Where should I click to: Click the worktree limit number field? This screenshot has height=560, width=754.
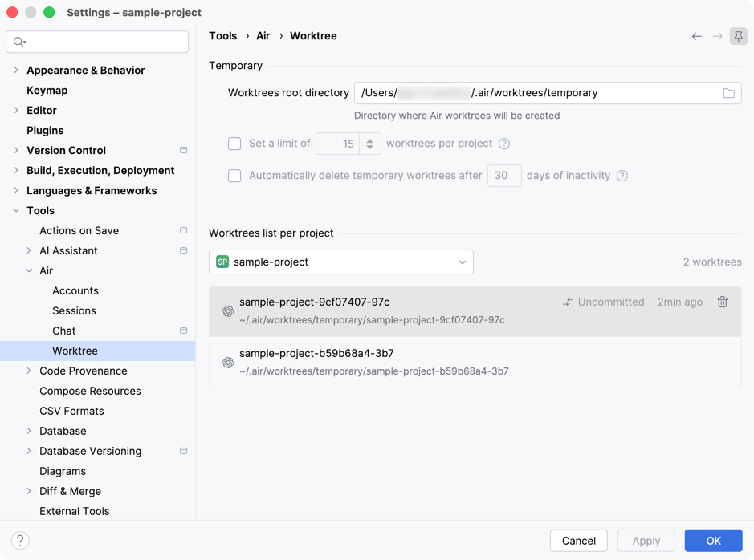click(337, 144)
